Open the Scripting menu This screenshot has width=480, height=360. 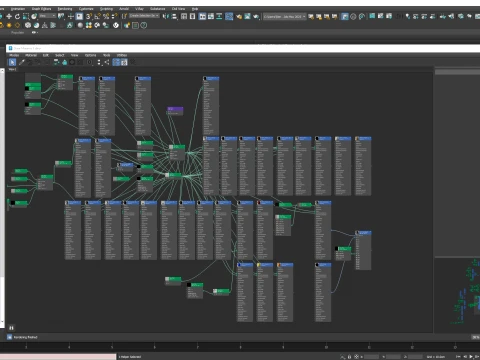coord(106,9)
